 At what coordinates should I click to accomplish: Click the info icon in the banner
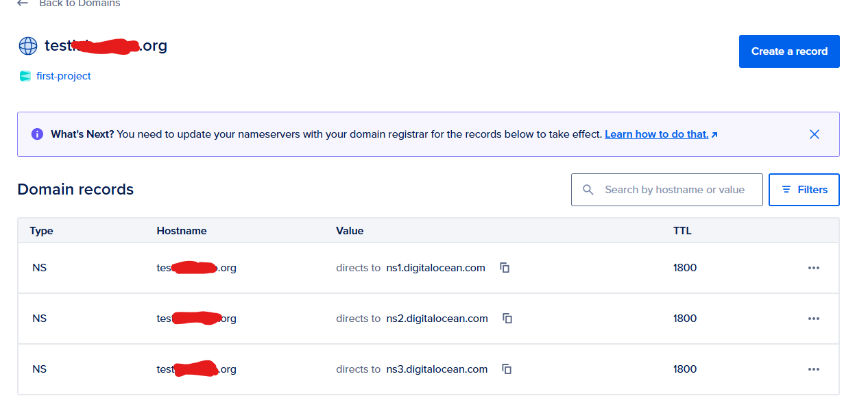37,134
